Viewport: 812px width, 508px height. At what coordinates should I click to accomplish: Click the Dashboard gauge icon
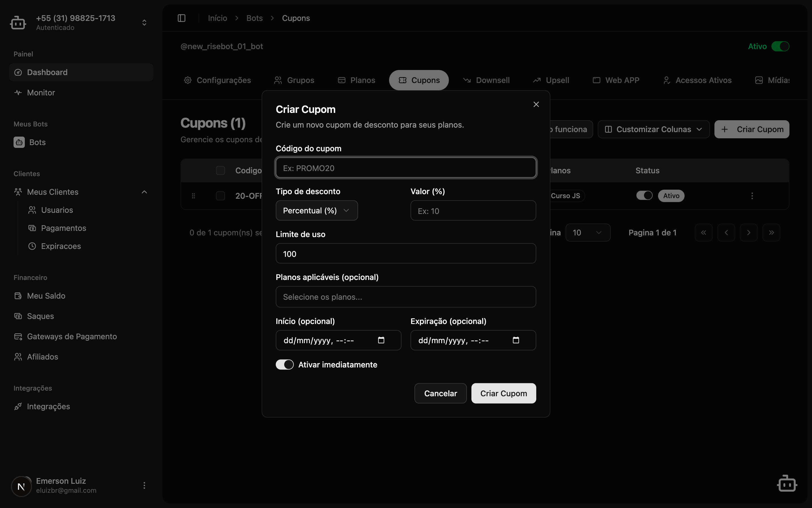tap(18, 72)
